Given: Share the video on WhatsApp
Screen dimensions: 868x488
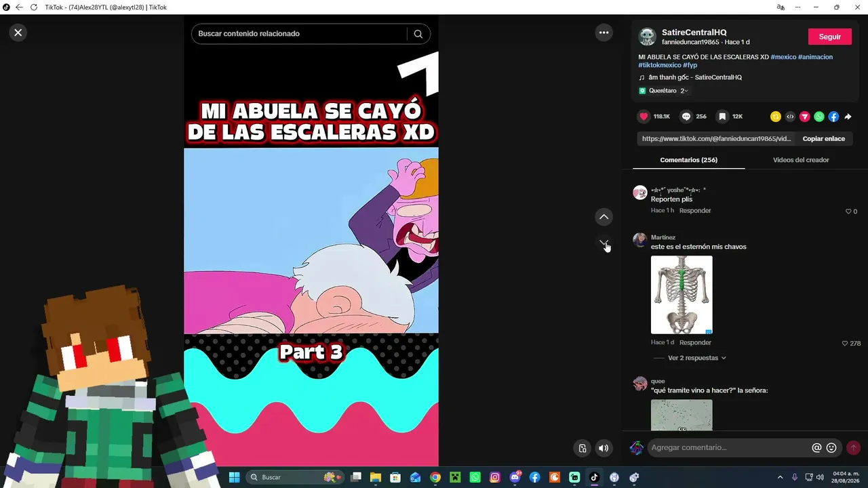Looking at the screenshot, I should 819,117.
